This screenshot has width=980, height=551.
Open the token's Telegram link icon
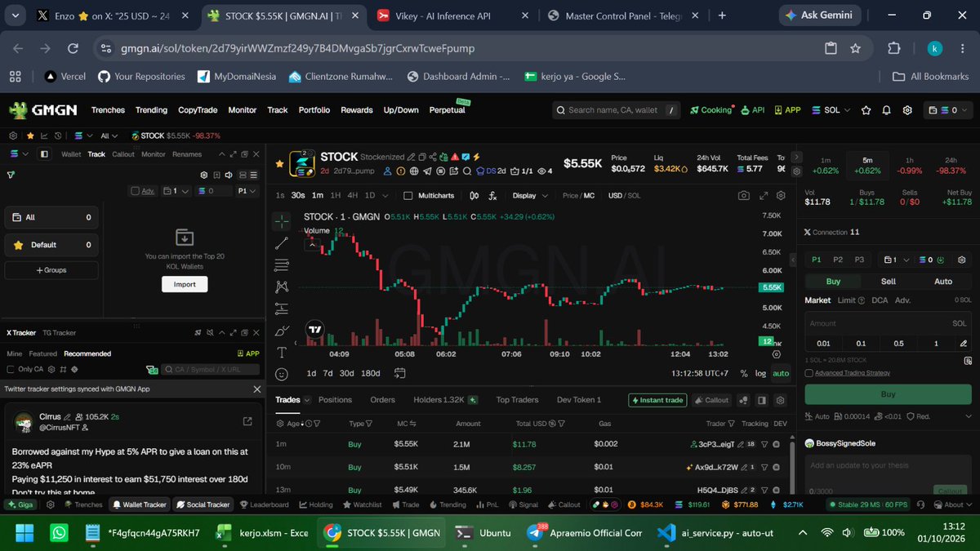pos(426,171)
